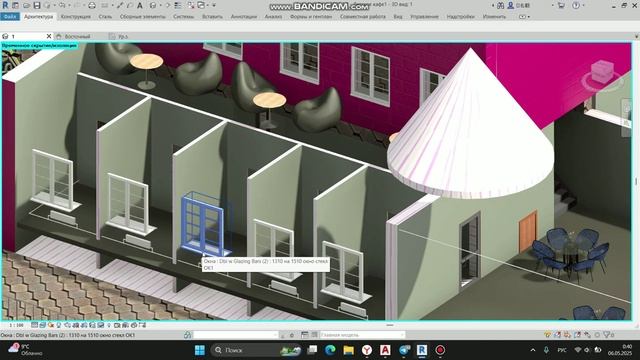The width and height of the screenshot is (640, 360).
Task: Click the orange door on the round tower
Action: click(527, 231)
